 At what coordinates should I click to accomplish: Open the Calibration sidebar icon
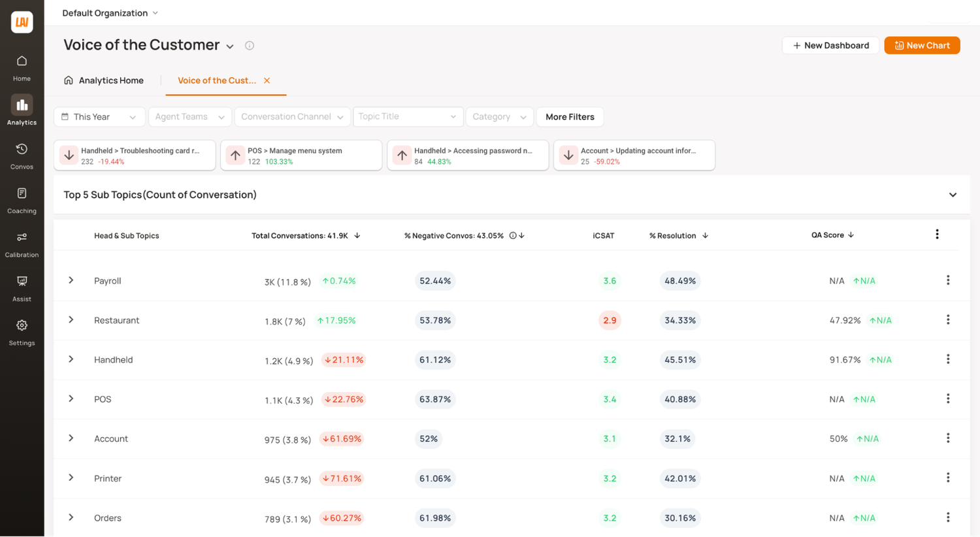coord(22,237)
